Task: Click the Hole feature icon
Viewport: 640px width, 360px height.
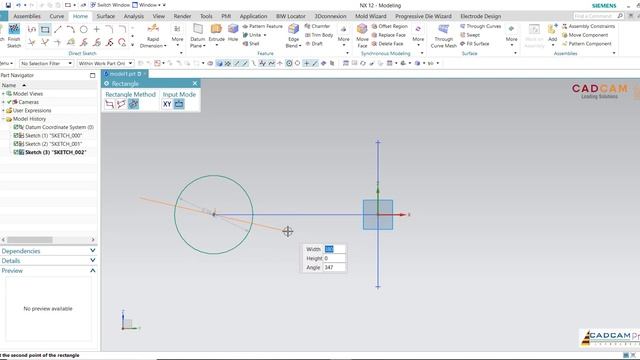Action: pyautogui.click(x=233, y=29)
